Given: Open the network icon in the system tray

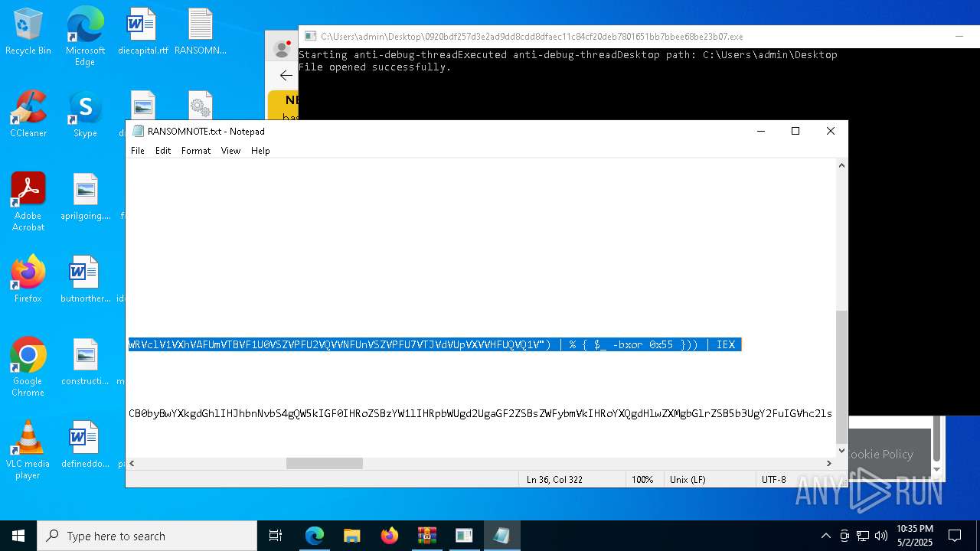Looking at the screenshot, I should pos(863,536).
